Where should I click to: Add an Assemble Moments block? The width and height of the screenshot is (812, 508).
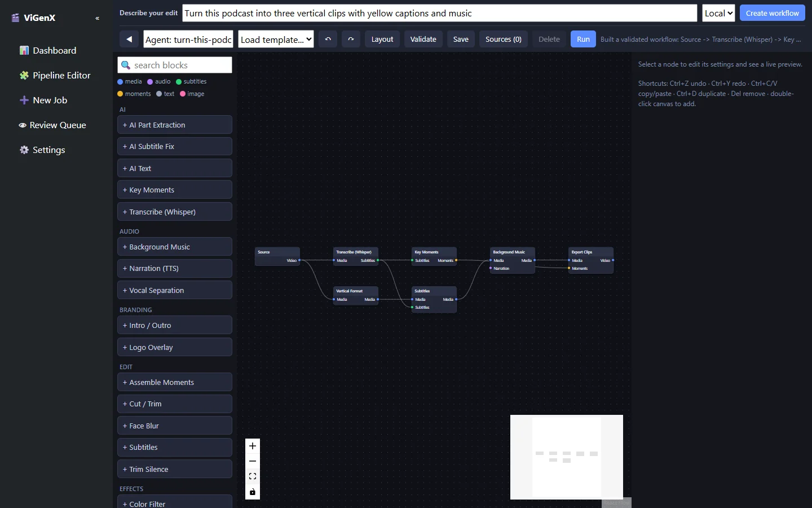pos(175,382)
